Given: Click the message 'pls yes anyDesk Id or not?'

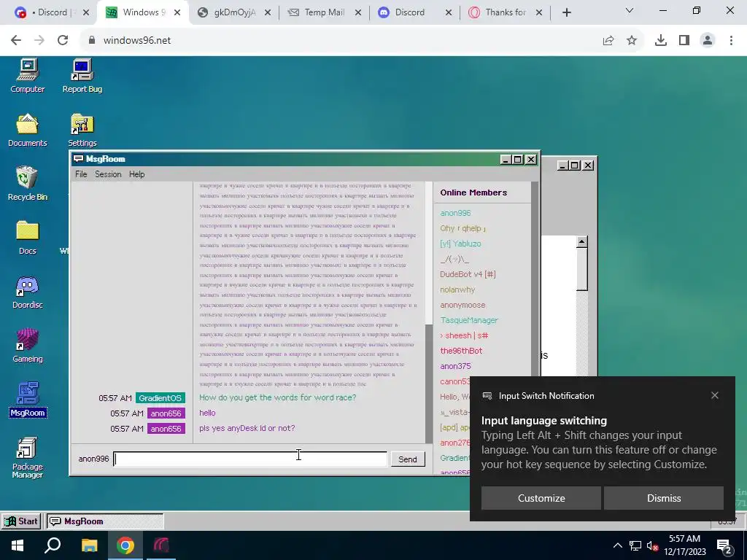Looking at the screenshot, I should pos(247,428).
